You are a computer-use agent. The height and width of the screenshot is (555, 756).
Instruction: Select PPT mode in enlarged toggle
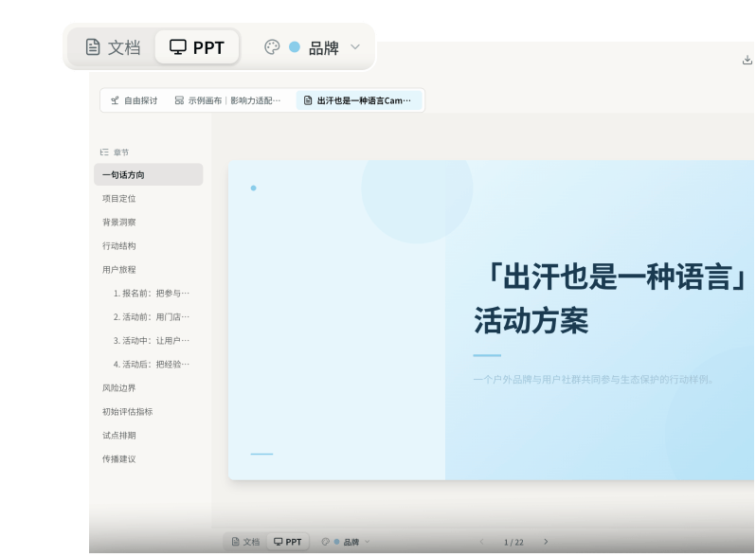pyautogui.click(x=197, y=47)
